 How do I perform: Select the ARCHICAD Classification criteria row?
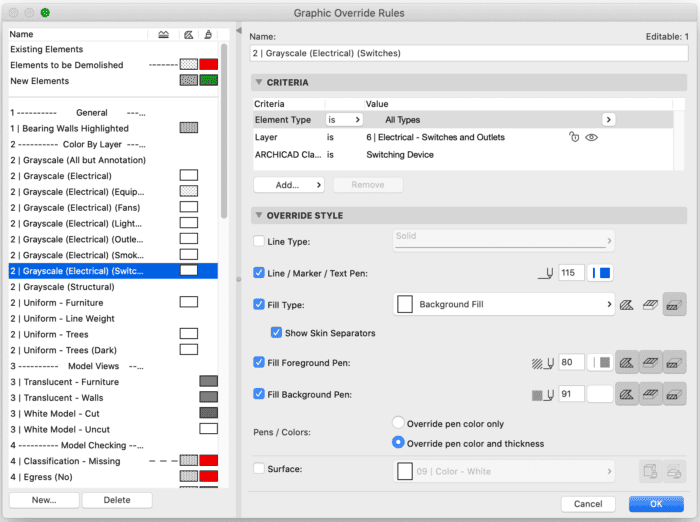(463, 155)
